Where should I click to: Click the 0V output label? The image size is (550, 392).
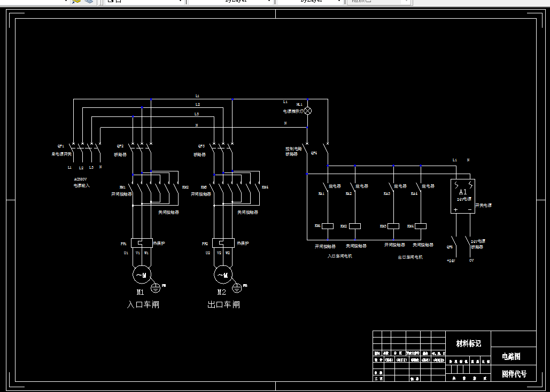(471, 261)
